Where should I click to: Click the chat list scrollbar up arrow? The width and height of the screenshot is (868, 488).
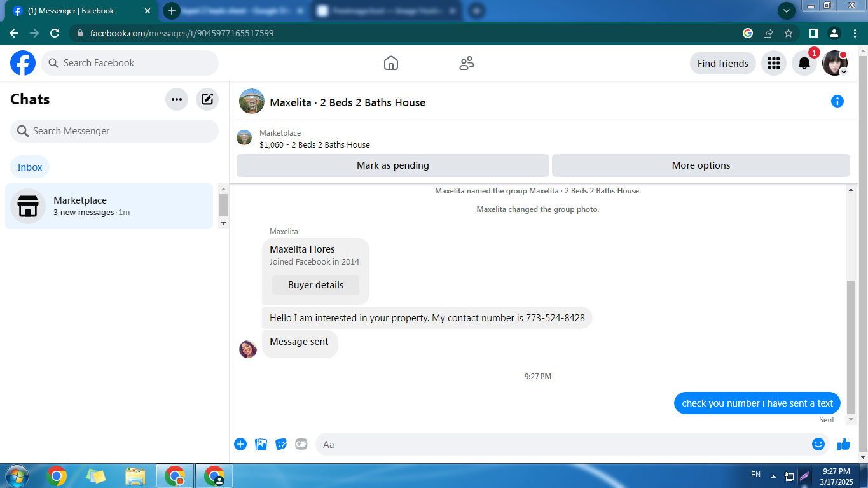(x=223, y=189)
